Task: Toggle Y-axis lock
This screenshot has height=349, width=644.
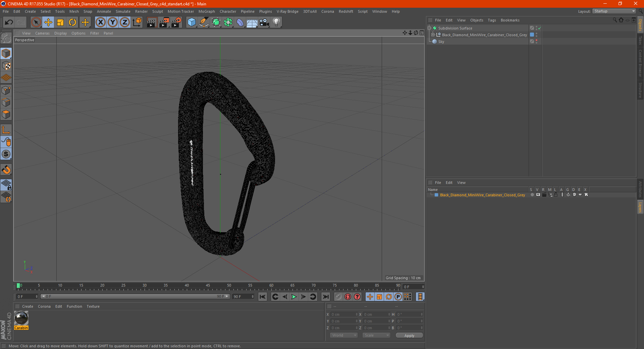Action: 113,22
